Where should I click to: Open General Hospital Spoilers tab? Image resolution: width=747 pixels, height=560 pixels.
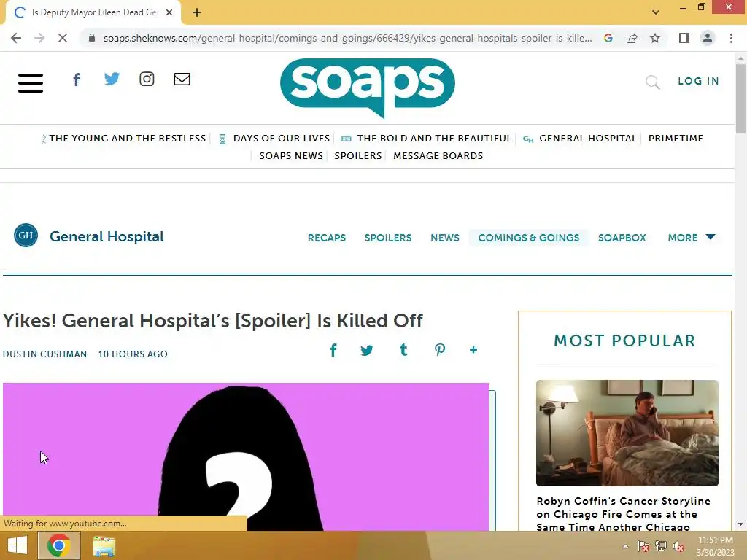click(388, 238)
